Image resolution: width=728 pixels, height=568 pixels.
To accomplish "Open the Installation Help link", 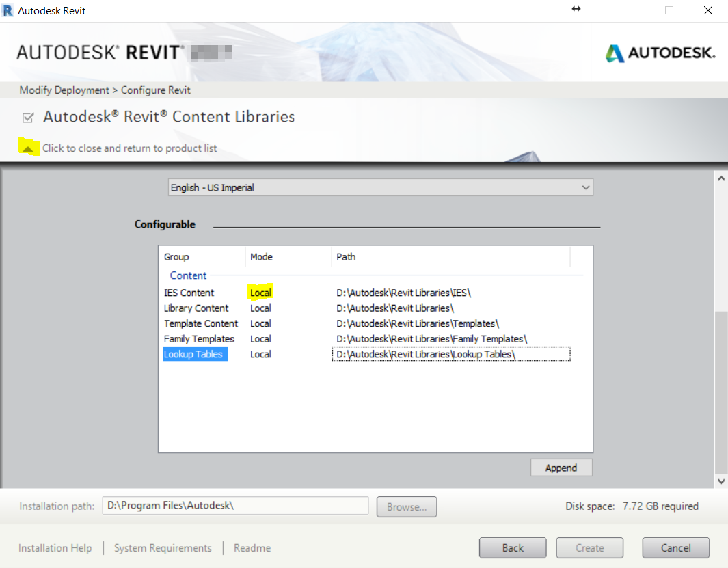I will pos(55,548).
